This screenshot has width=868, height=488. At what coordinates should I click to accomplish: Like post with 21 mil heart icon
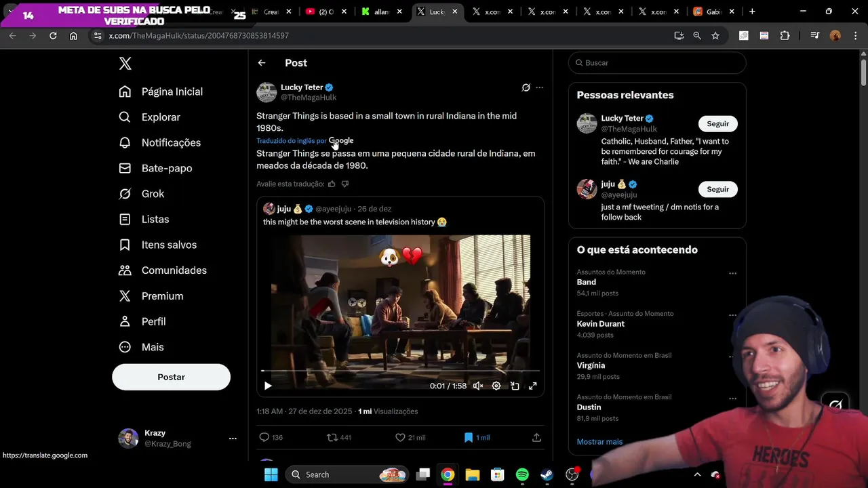click(400, 438)
